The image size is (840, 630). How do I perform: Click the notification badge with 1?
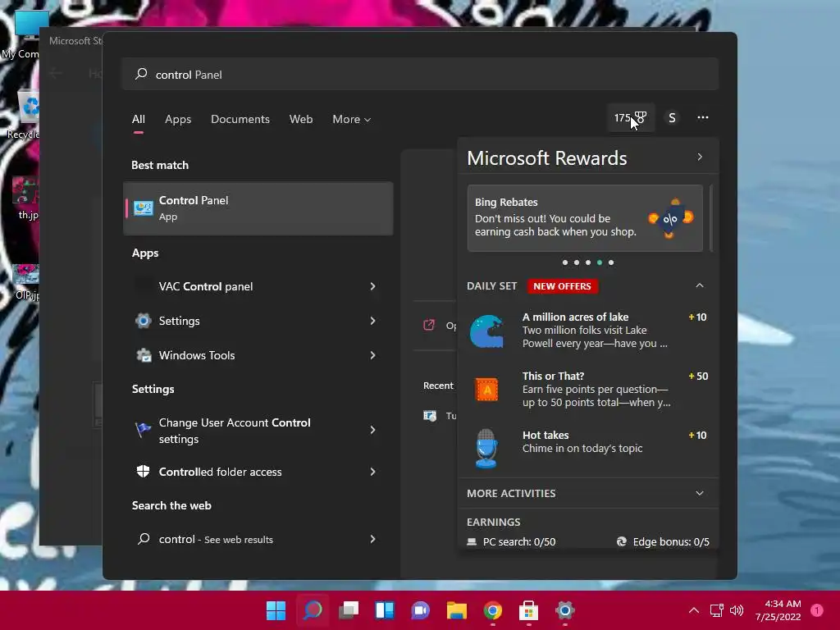(x=817, y=610)
